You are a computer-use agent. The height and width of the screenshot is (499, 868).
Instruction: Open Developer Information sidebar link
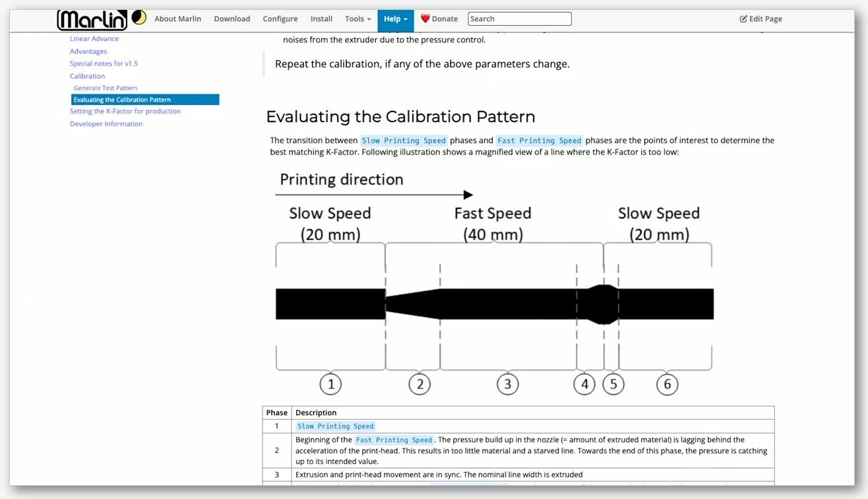point(106,124)
